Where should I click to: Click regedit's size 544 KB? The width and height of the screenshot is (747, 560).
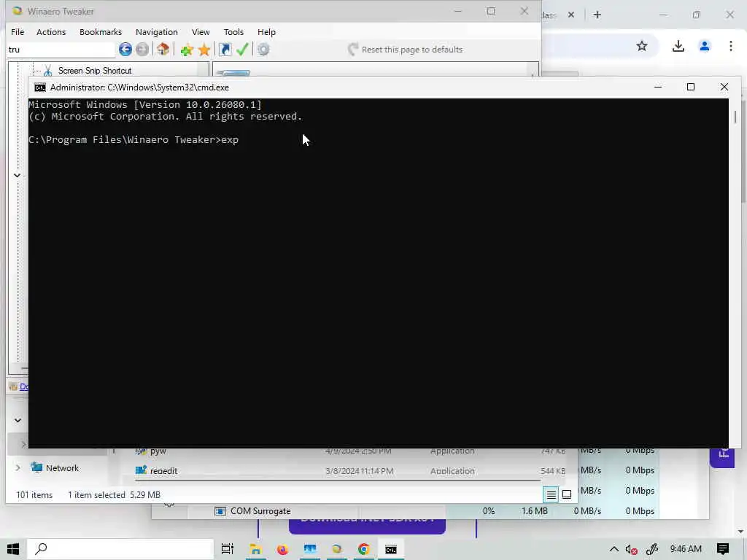coord(553,471)
